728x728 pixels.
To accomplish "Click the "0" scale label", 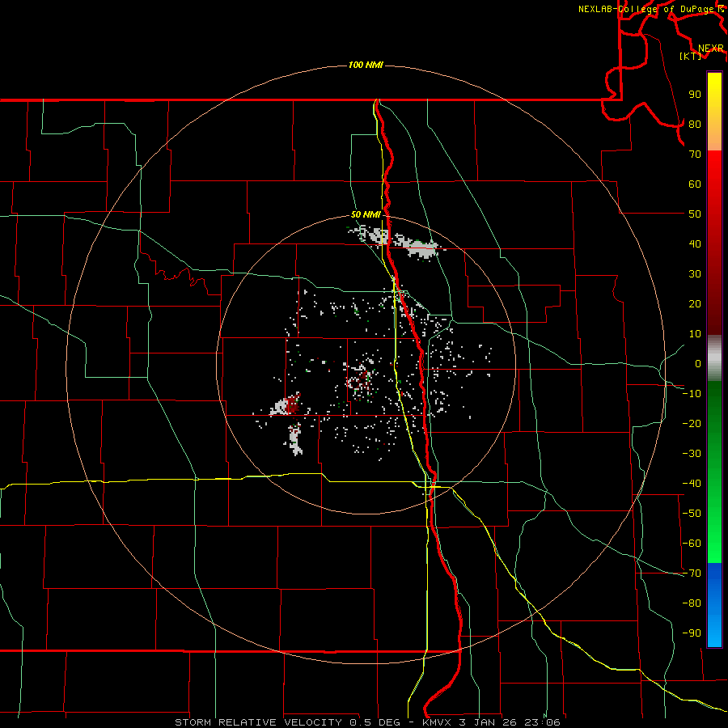I will tap(698, 363).
